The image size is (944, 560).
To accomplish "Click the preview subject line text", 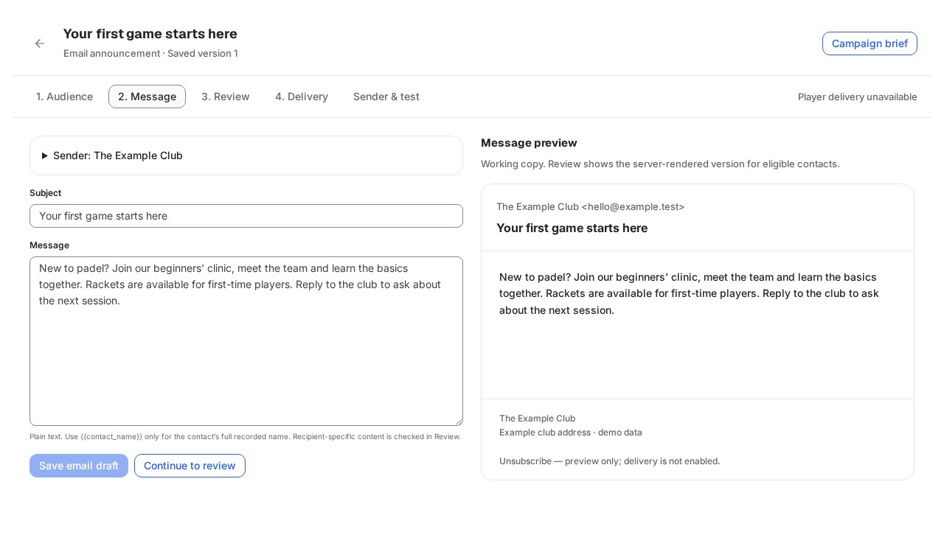I will tap(572, 228).
